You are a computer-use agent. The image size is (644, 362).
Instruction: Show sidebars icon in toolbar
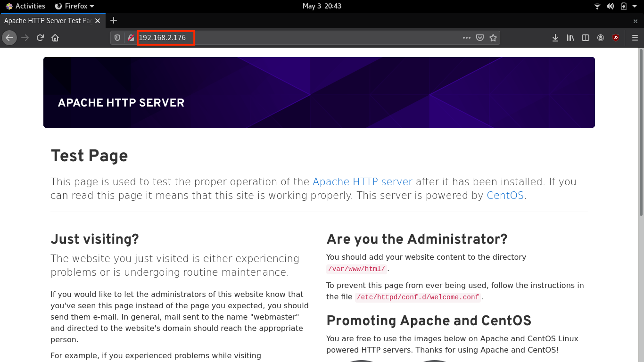click(586, 38)
